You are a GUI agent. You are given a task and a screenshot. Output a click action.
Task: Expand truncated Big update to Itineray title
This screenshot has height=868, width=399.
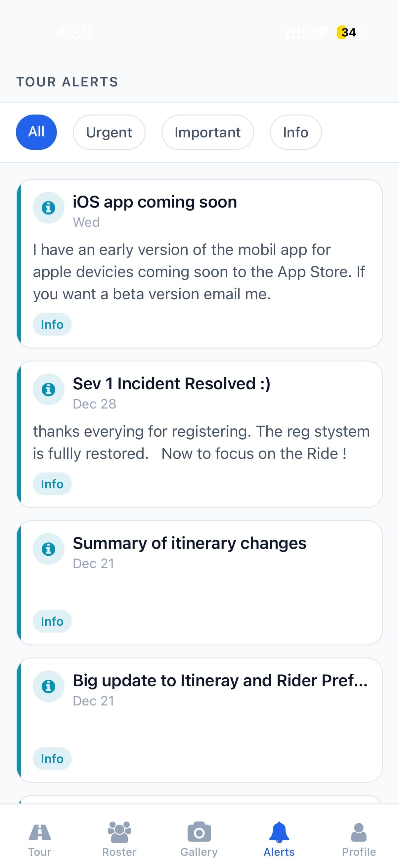(220, 681)
